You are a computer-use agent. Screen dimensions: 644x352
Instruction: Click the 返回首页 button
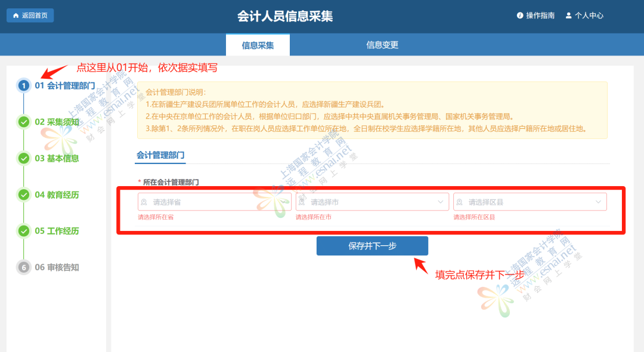pyautogui.click(x=30, y=14)
